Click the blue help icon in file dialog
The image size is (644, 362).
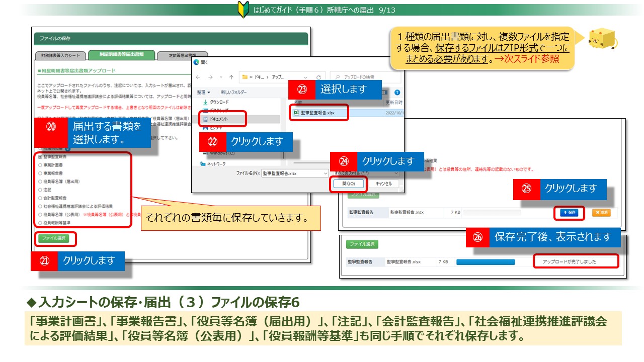click(397, 93)
